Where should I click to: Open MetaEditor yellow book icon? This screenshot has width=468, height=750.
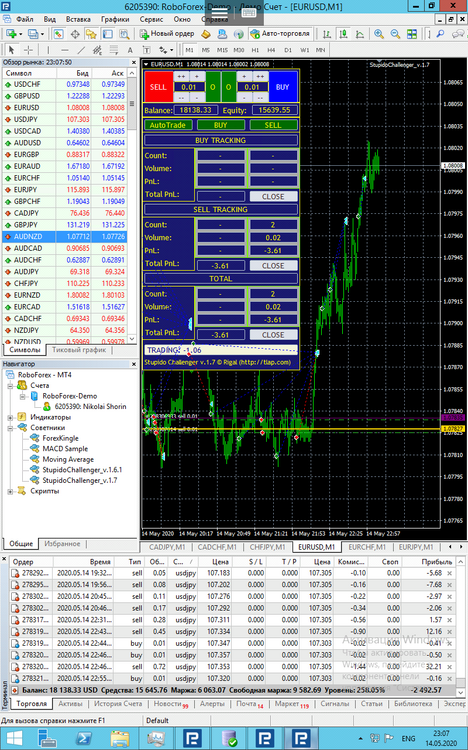pos(206,34)
